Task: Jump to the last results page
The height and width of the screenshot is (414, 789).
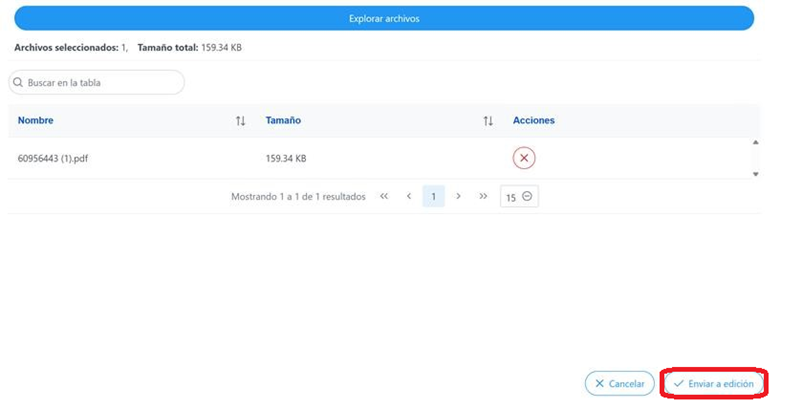Action: click(x=483, y=197)
